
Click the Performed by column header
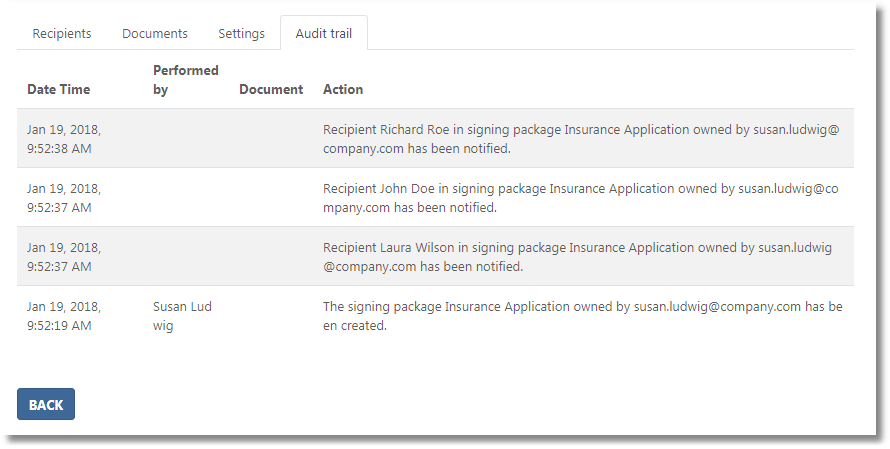(x=185, y=80)
